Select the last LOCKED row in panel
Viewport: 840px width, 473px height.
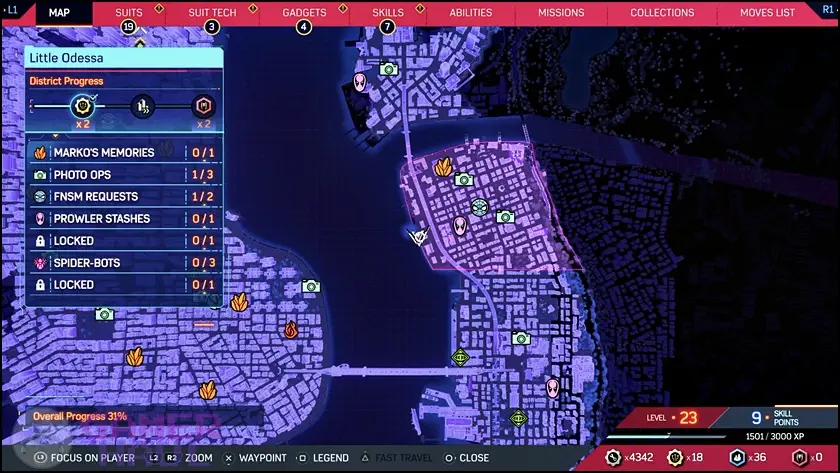125,284
